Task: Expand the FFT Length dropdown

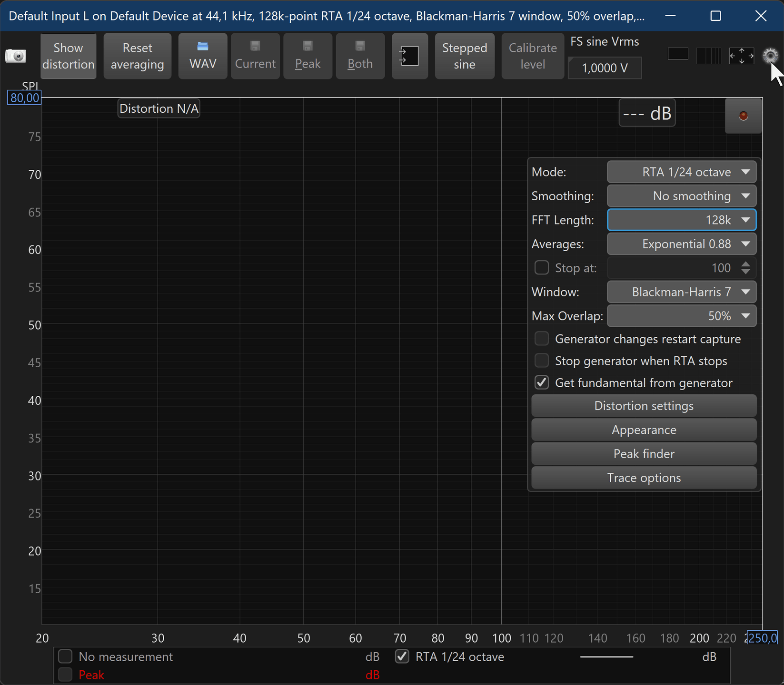Action: click(x=681, y=220)
